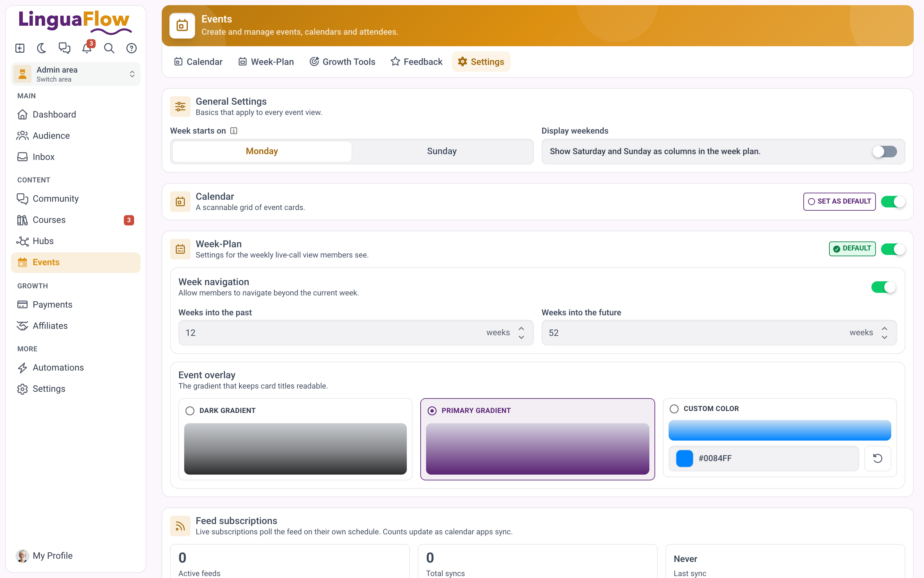Disable the Week-Plan view switch
The image size is (924, 578).
coord(893,249)
